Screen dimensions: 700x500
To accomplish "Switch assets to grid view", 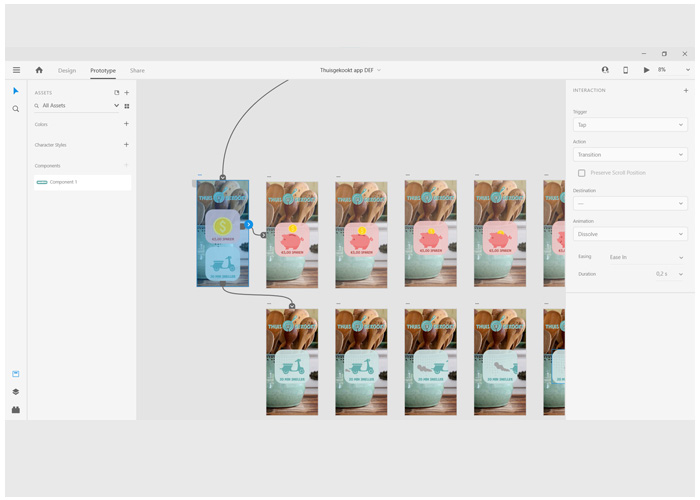I will (x=127, y=106).
